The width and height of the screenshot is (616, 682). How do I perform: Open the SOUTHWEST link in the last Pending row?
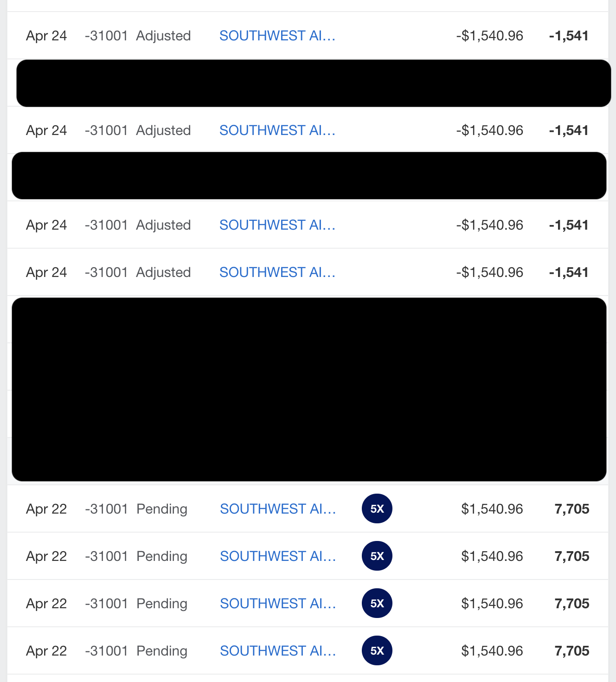pyautogui.click(x=277, y=651)
